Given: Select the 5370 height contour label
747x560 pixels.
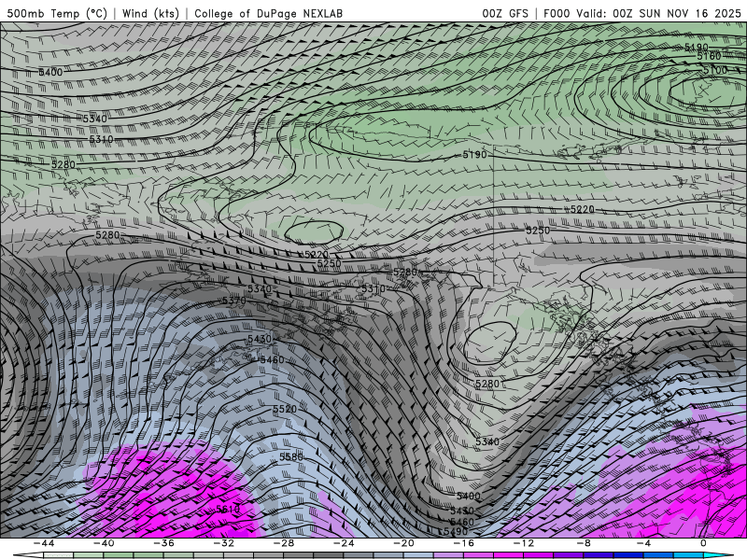Looking at the screenshot, I should (234, 301).
